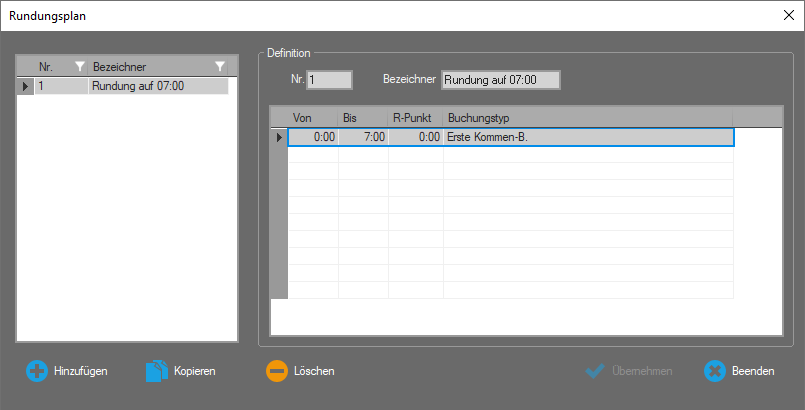Click the blue plus Hinzufügen icon
Screen dimensions: 805x410
[x=36, y=371]
